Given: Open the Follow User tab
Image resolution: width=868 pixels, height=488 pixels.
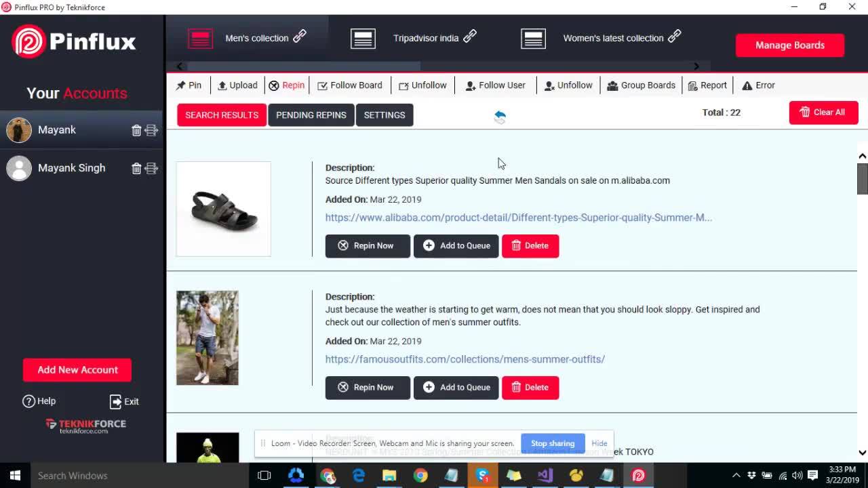Looking at the screenshot, I should click(x=496, y=85).
